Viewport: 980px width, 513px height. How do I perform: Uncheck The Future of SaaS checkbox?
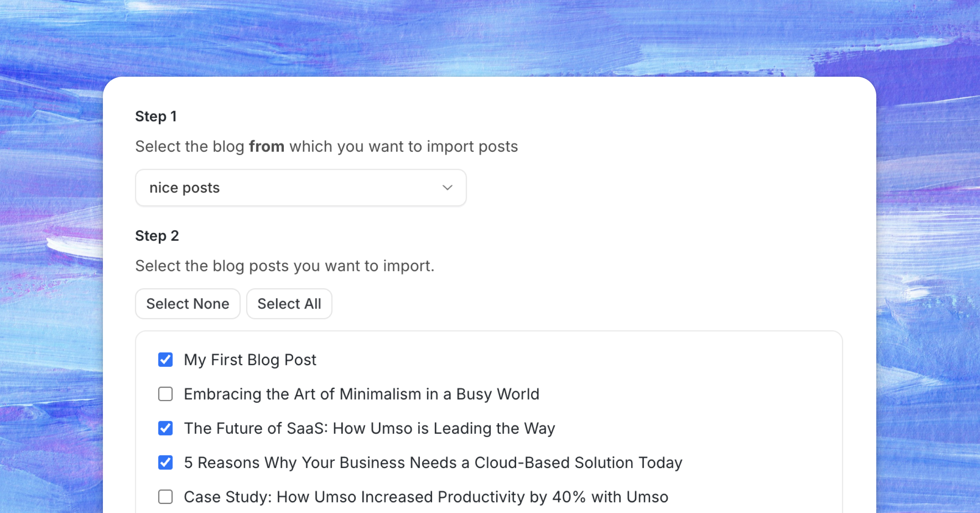click(x=165, y=429)
